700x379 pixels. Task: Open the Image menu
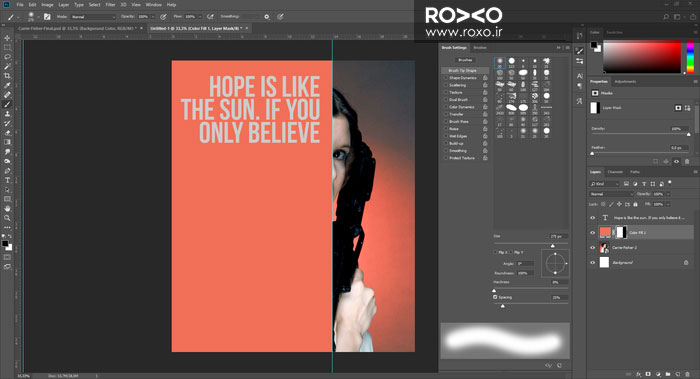[47, 4]
